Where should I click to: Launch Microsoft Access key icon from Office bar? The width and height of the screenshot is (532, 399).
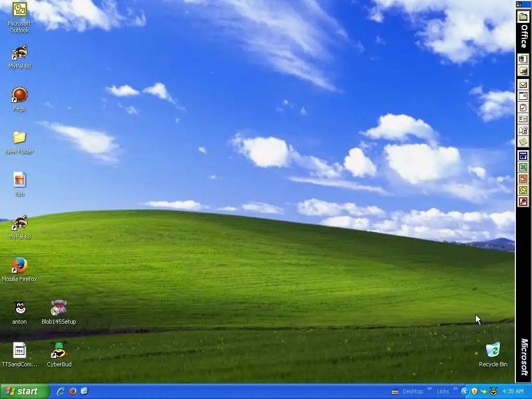pos(523,202)
